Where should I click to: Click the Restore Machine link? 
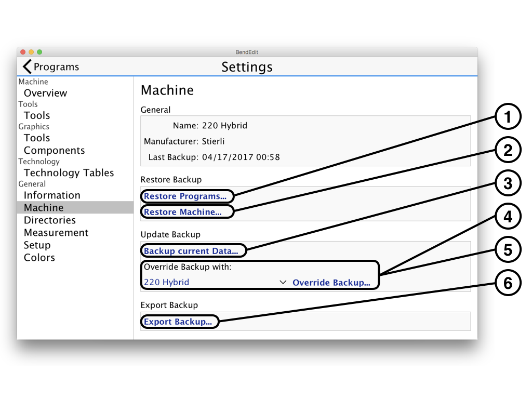tap(182, 212)
